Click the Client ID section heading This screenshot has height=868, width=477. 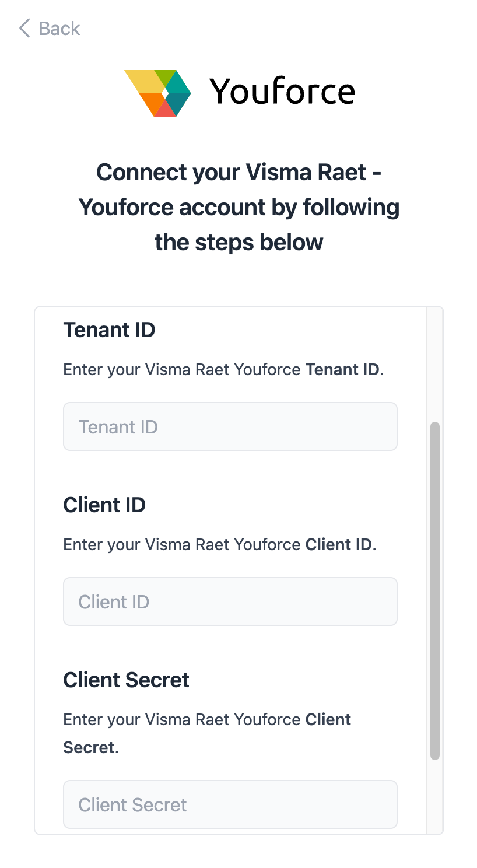coord(104,505)
